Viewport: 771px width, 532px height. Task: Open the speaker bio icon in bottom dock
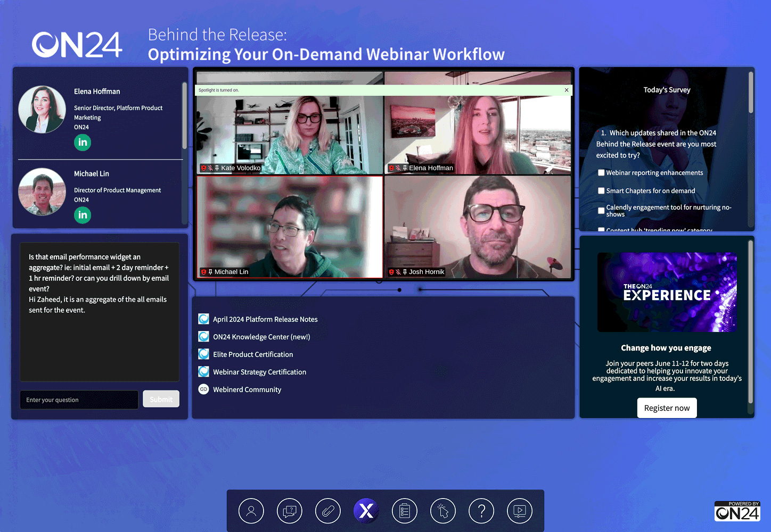(x=251, y=511)
